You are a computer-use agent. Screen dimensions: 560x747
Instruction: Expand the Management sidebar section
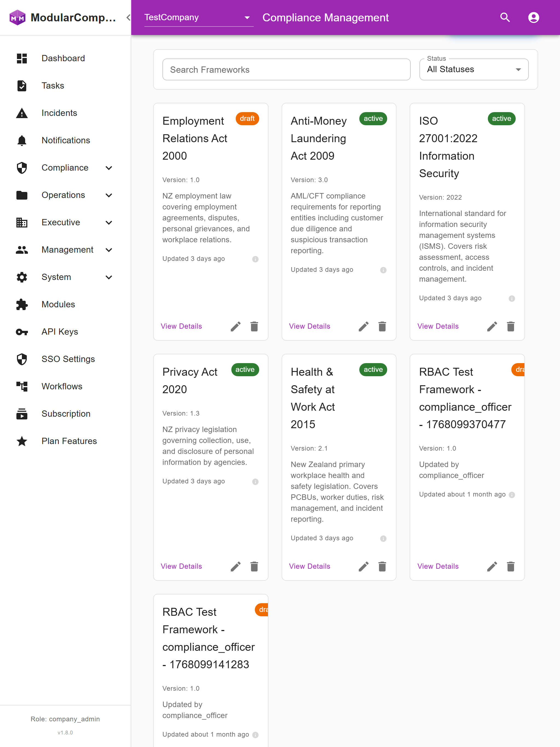pyautogui.click(x=66, y=250)
